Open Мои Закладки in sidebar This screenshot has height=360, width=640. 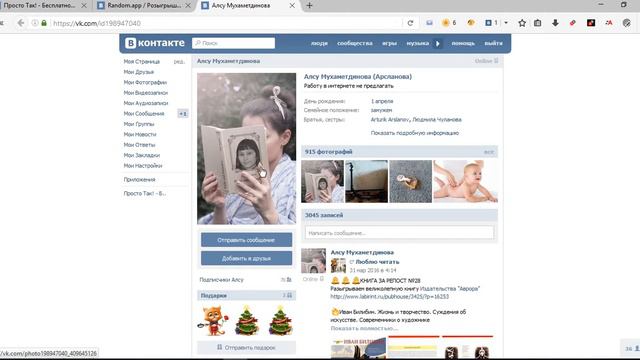coord(142,155)
